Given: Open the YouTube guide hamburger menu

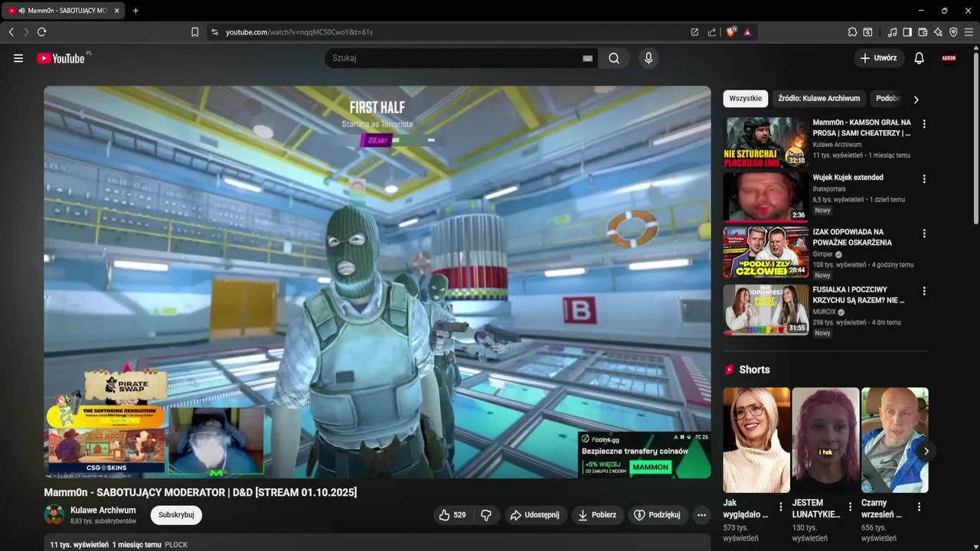Looking at the screenshot, I should coord(18,58).
